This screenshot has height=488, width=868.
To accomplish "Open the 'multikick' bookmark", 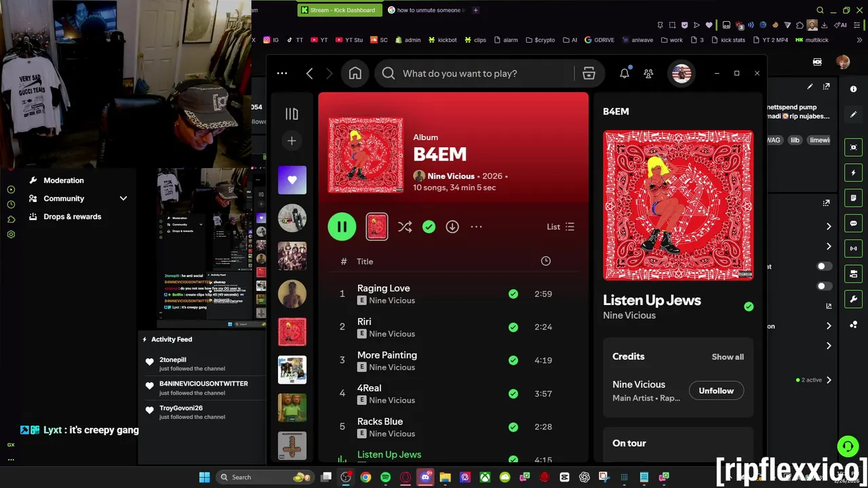I will (x=812, y=40).
